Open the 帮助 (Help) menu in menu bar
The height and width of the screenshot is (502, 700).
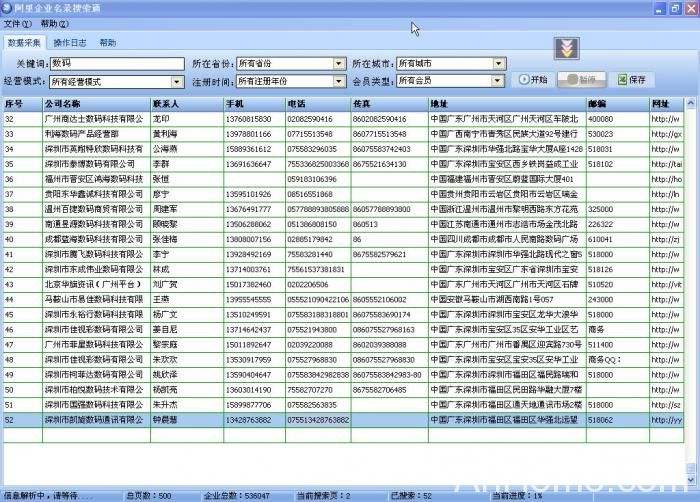coord(55,23)
